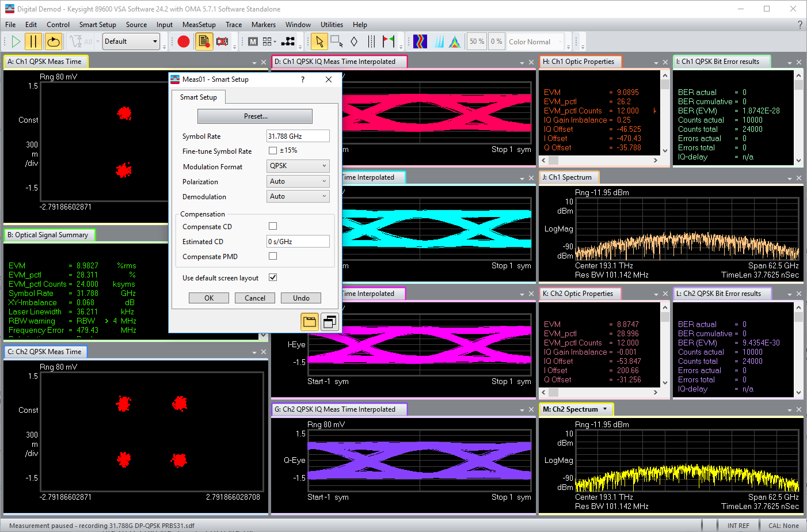Open the H: Ch1 Optic Properties window menu arrow
Screen dimensions: 807x532
656,62
